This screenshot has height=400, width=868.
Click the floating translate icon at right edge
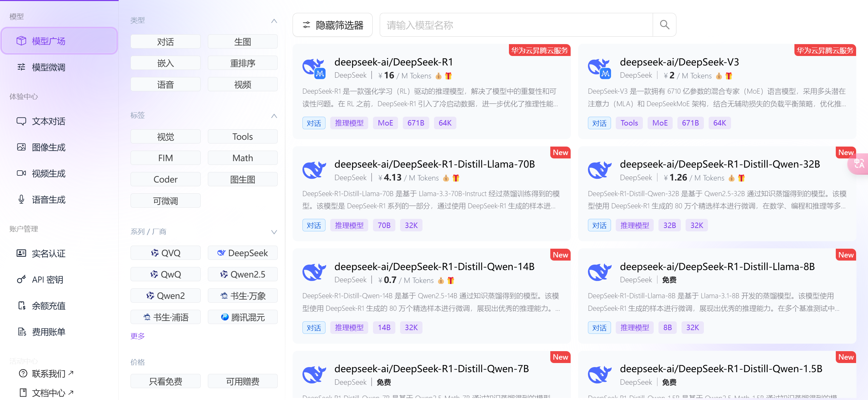(x=859, y=164)
